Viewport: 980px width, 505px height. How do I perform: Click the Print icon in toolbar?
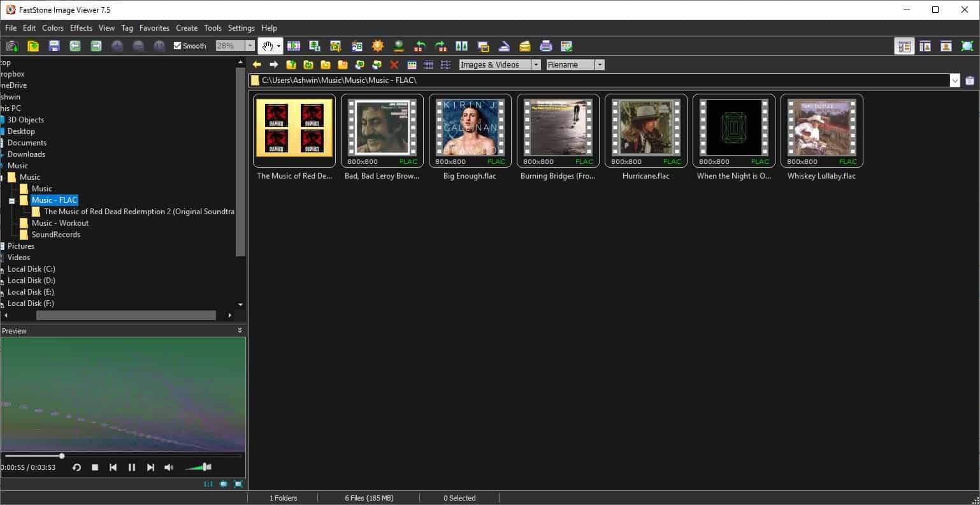pyautogui.click(x=546, y=46)
